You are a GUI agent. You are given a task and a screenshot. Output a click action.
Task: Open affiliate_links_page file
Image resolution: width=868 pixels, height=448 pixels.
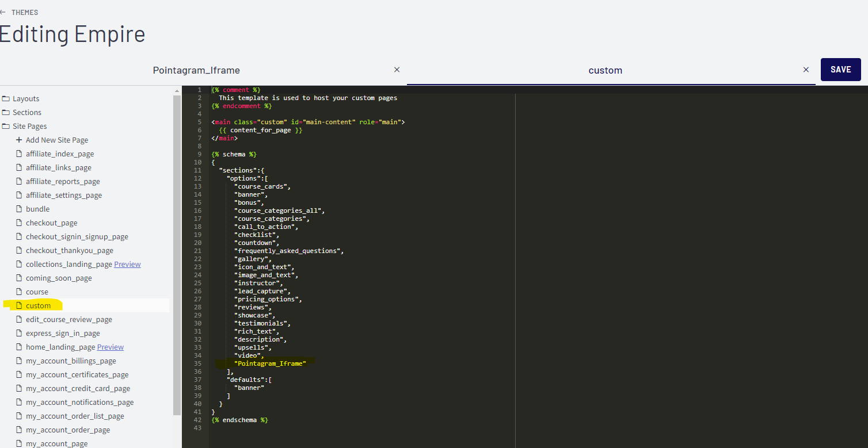tap(59, 167)
